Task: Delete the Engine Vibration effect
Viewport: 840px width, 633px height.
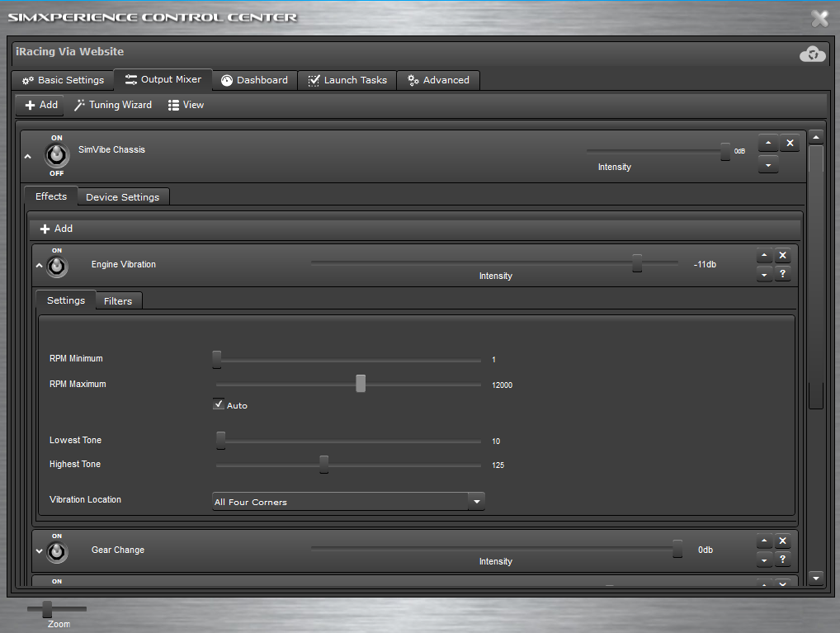Action: 783,255
